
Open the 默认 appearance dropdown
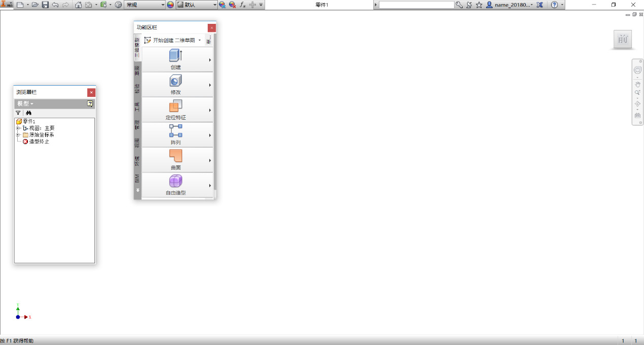click(x=197, y=5)
